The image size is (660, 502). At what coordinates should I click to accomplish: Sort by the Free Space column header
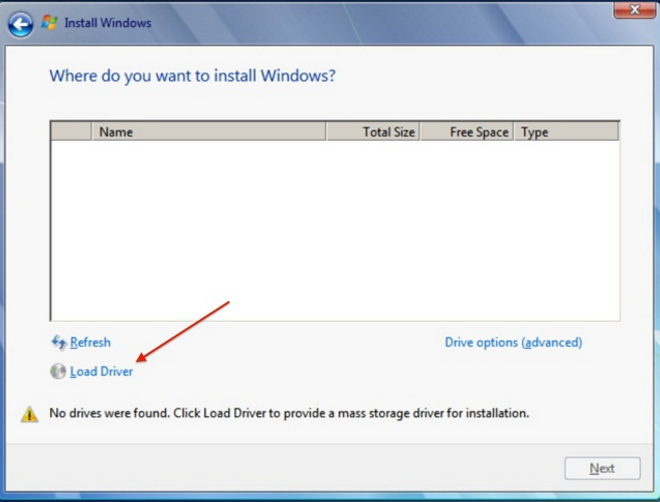[x=467, y=132]
